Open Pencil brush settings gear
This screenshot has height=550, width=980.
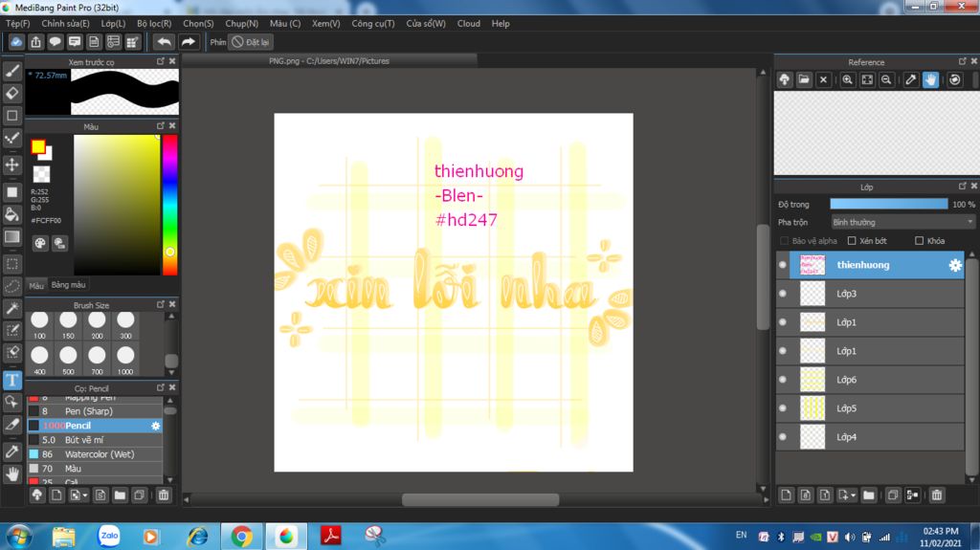[156, 426]
